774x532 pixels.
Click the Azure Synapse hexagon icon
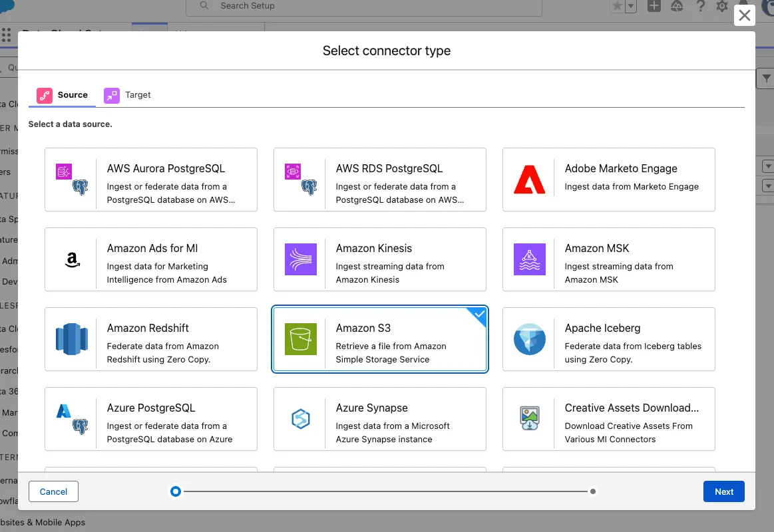click(301, 419)
